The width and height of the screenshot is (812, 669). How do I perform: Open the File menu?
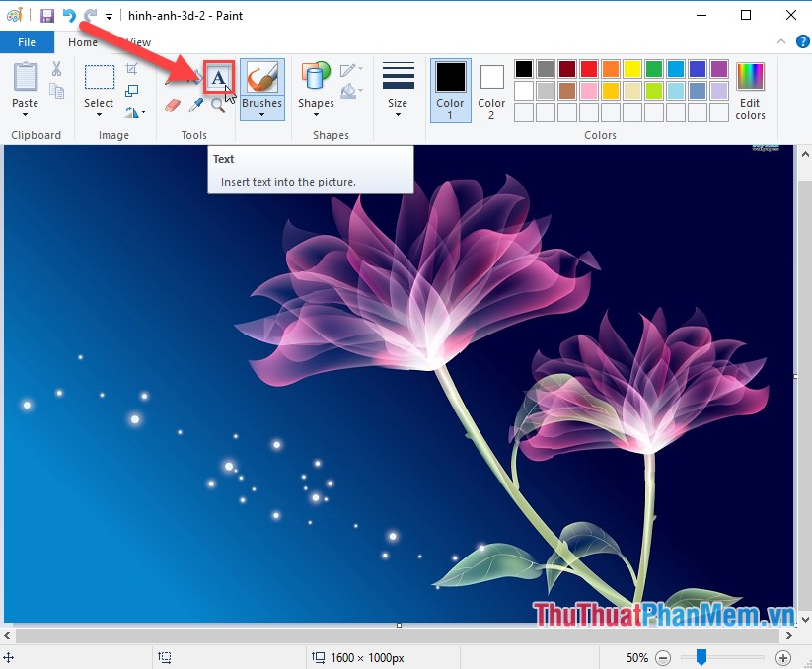[x=27, y=42]
